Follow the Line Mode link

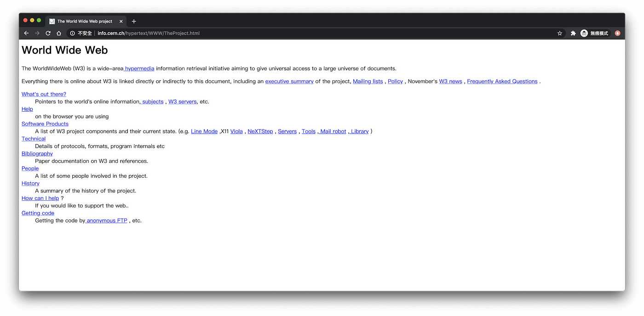(x=204, y=131)
